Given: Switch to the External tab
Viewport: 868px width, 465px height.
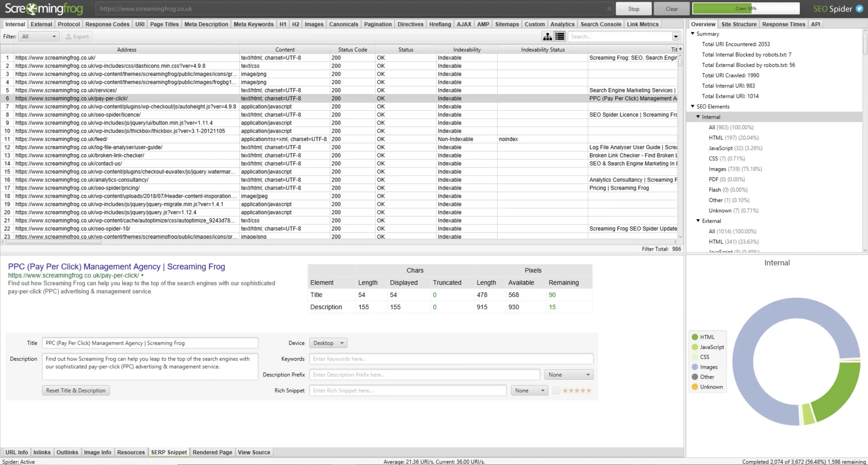Looking at the screenshot, I should click(x=41, y=24).
